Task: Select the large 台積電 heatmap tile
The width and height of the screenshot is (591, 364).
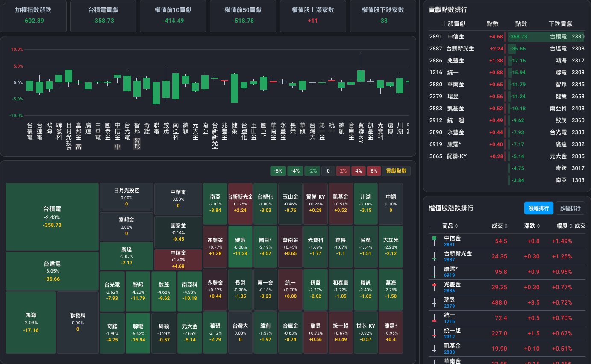Action: click(x=52, y=217)
